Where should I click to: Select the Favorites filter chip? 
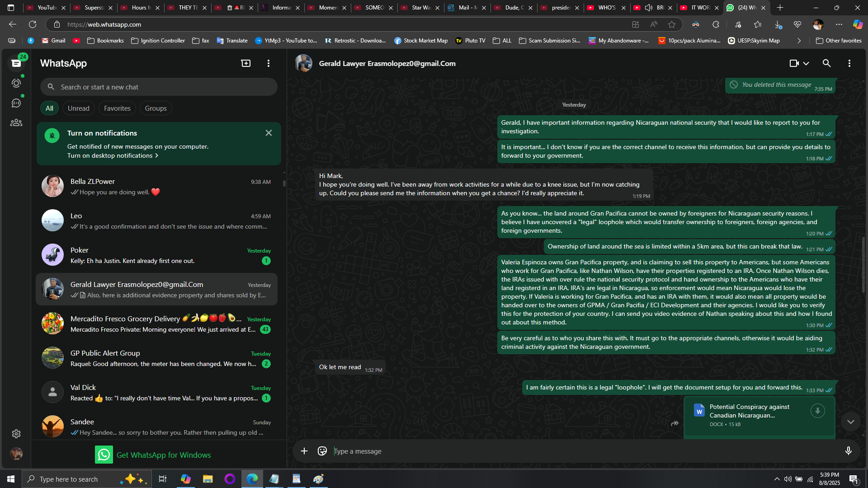click(117, 108)
